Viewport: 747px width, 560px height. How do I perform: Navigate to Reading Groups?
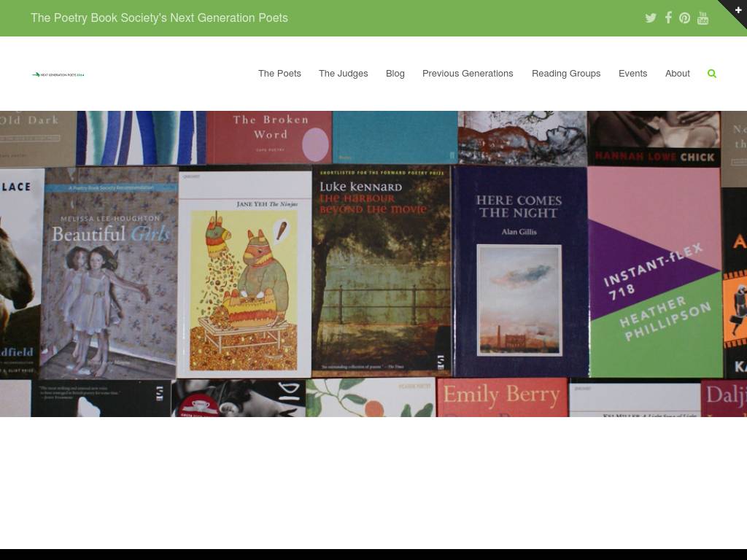click(x=566, y=74)
